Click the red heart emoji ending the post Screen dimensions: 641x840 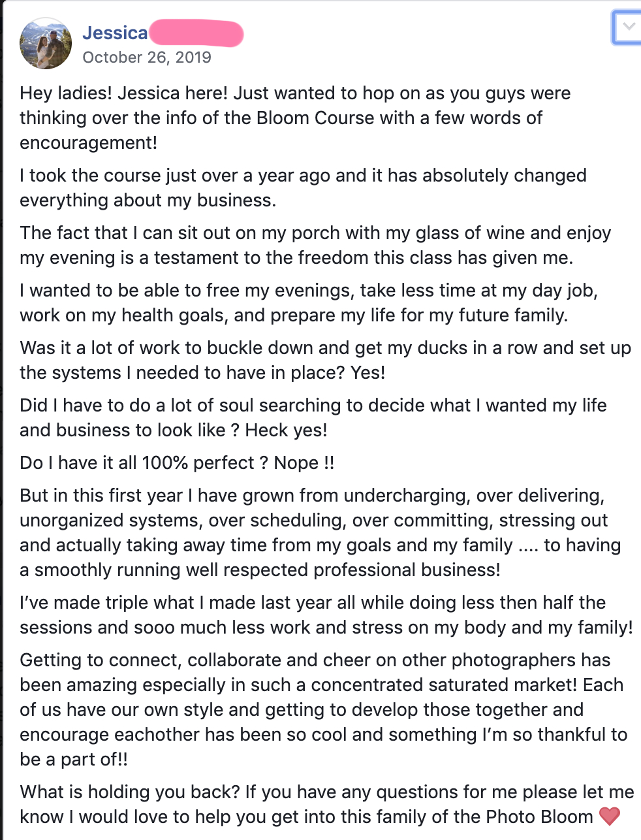609,816
